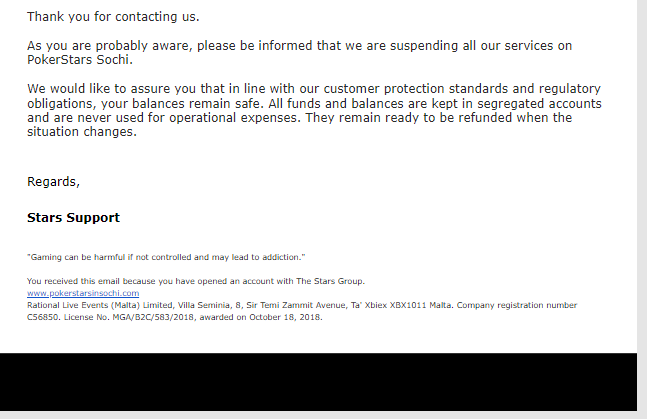Click the 'situation changes.' text
Image resolution: width=647 pixels, height=419 pixels.
pyautogui.click(x=81, y=131)
